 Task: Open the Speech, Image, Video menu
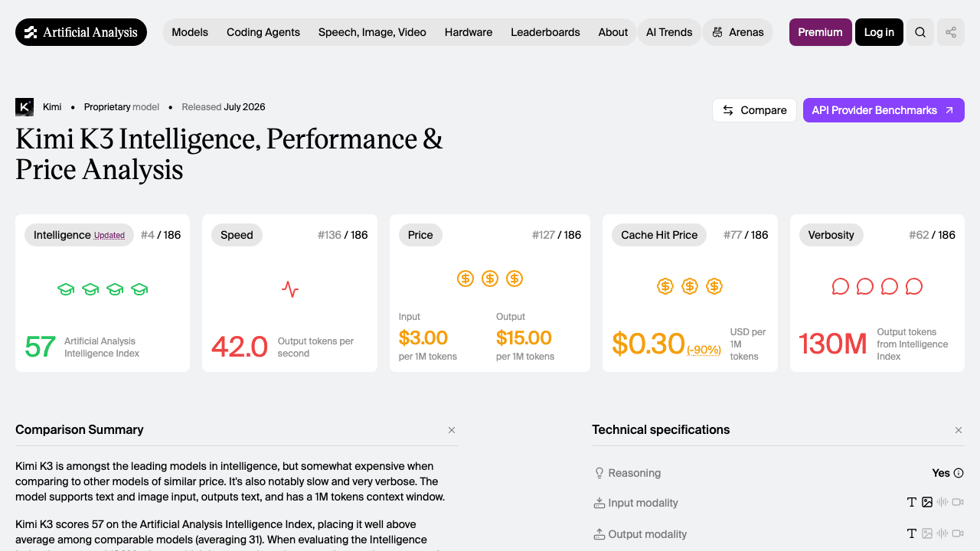point(372,32)
